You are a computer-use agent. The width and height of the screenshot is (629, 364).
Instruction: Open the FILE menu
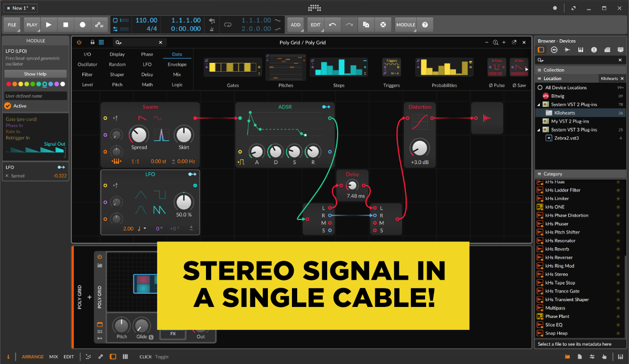[12, 25]
